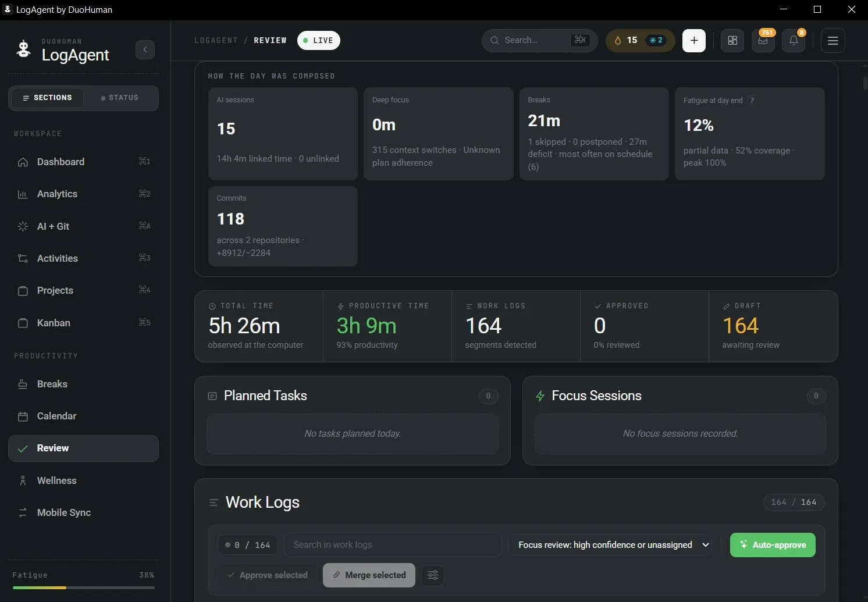Click the Work Logs header list icon
This screenshot has width=868, height=602.
(x=214, y=503)
